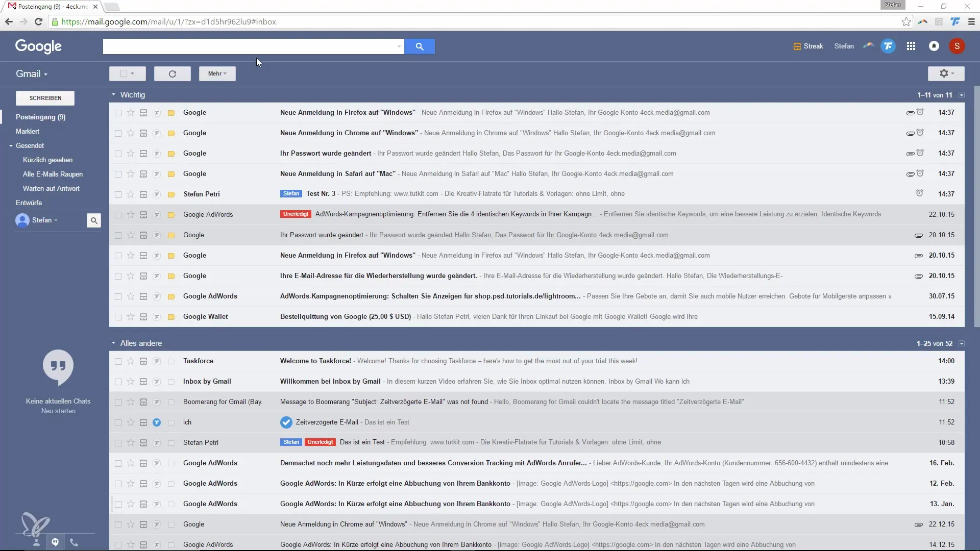This screenshot has width=980, height=551.
Task: Open Alle E-Mails Raupen view
Action: pos(53,174)
